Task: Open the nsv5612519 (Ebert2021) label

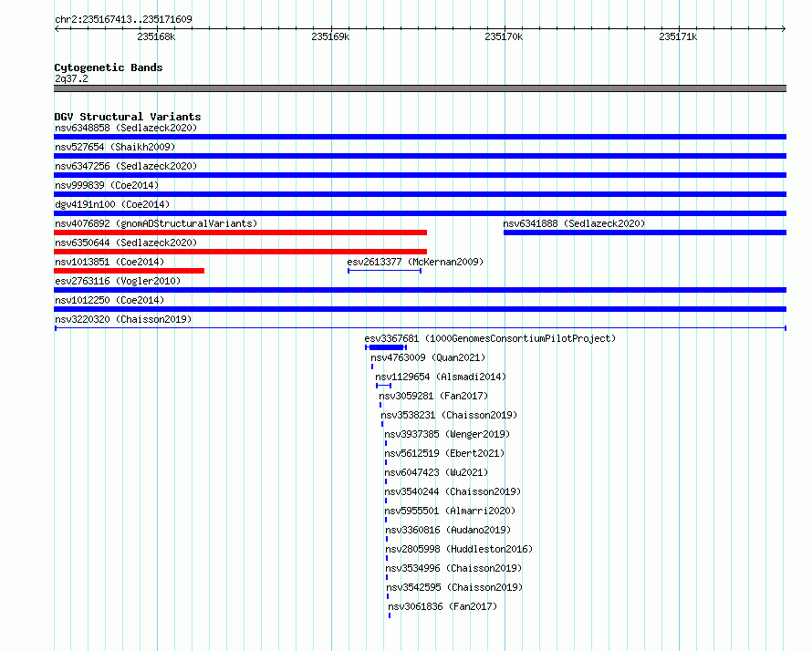Action: [x=444, y=453]
